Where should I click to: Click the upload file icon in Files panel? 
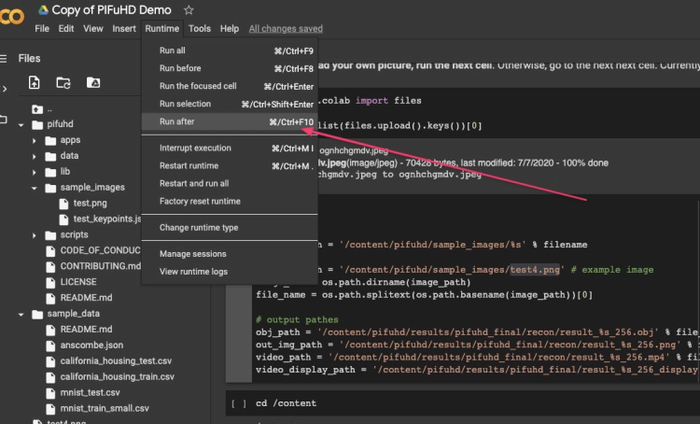point(34,82)
